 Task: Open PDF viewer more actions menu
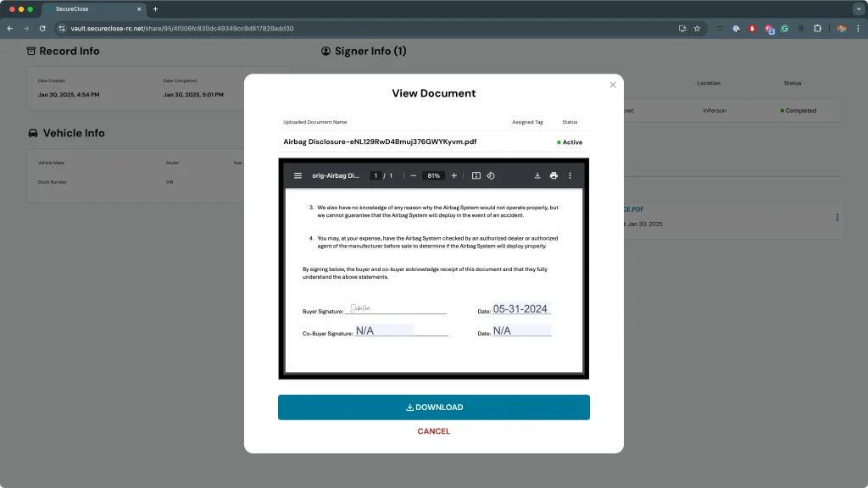pyautogui.click(x=570, y=175)
